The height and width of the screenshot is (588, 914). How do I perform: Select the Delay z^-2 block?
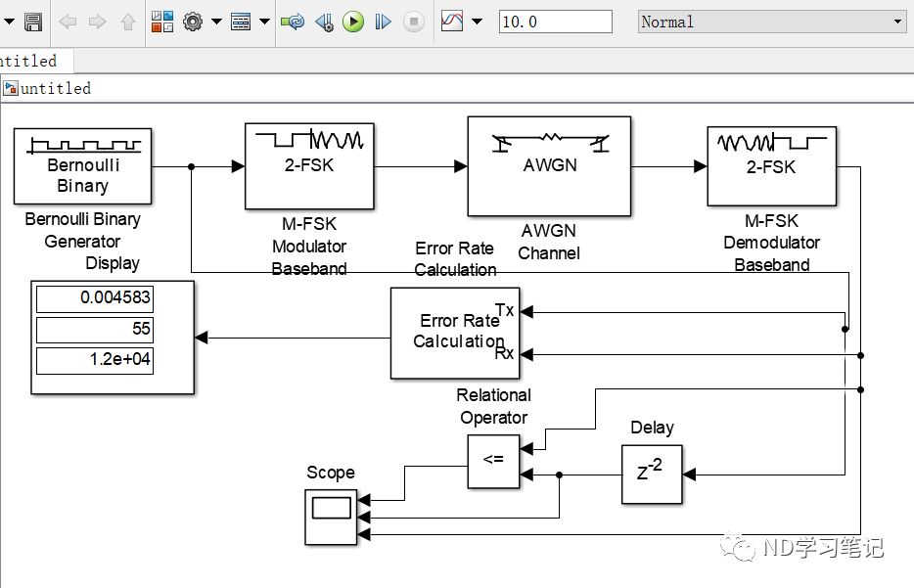point(652,475)
